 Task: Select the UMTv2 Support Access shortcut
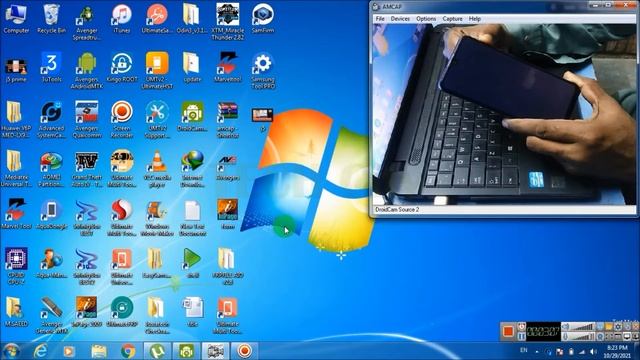[x=157, y=120]
